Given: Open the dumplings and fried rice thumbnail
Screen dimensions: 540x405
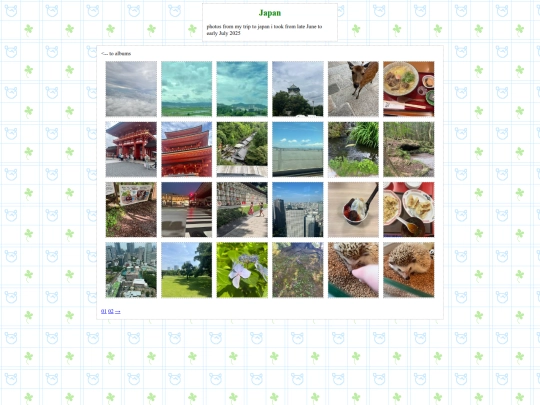Looking at the screenshot, I should (409, 209).
